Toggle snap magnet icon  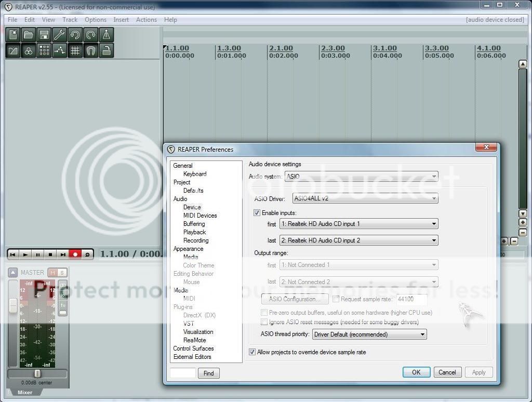click(91, 50)
